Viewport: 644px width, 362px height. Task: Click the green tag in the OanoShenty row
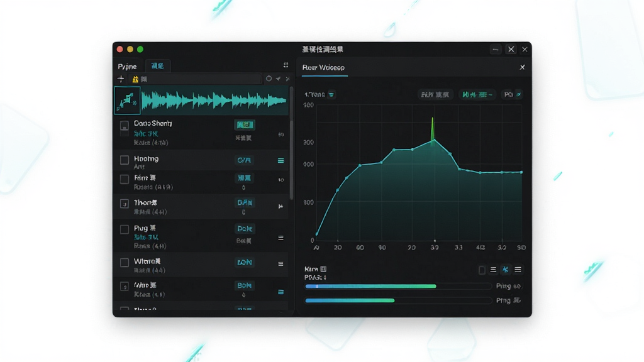pos(245,125)
